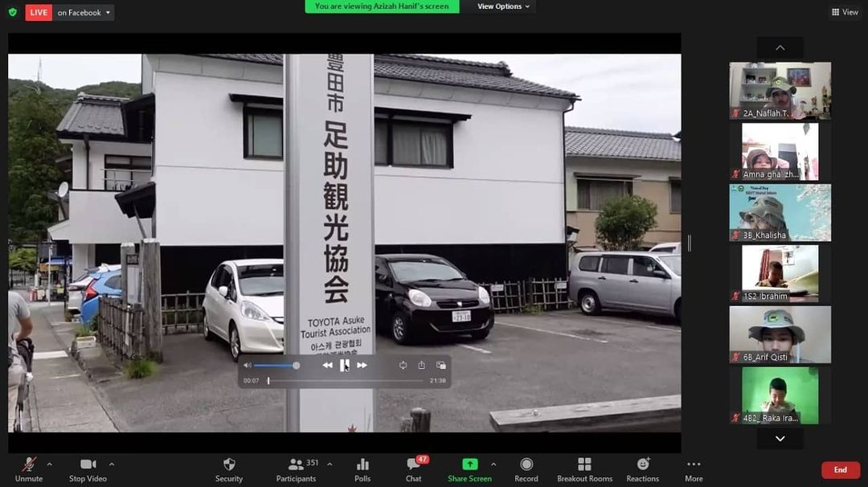Stop Video camera
This screenshot has width=868, height=487.
coord(88,469)
